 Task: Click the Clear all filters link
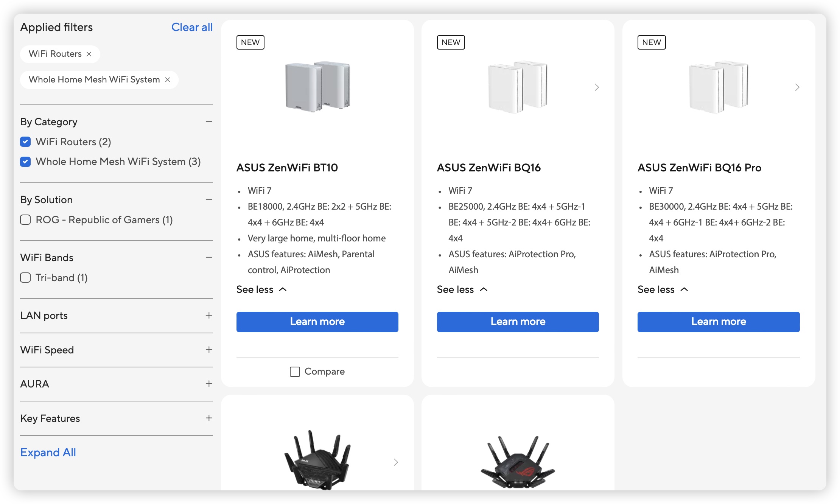click(x=192, y=27)
